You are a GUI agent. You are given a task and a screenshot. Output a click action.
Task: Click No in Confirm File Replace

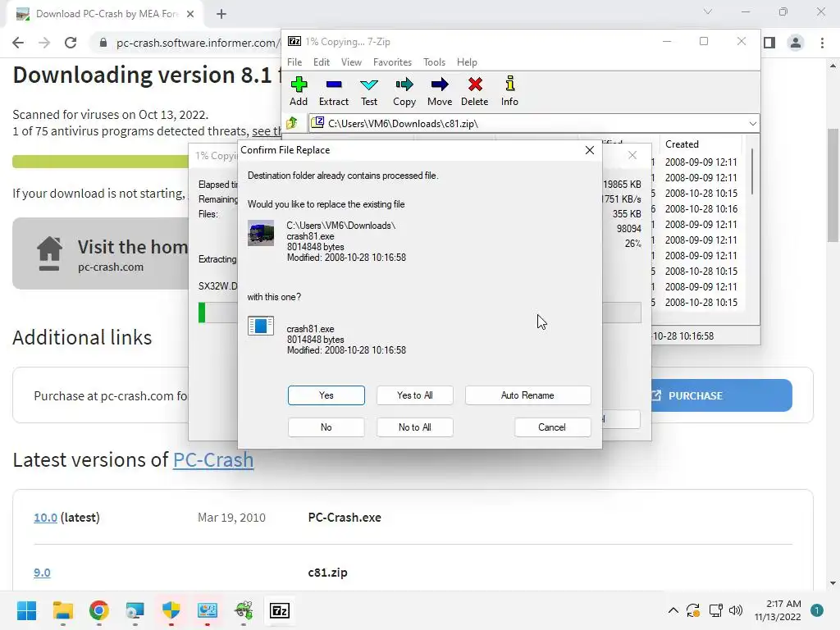[x=326, y=427]
